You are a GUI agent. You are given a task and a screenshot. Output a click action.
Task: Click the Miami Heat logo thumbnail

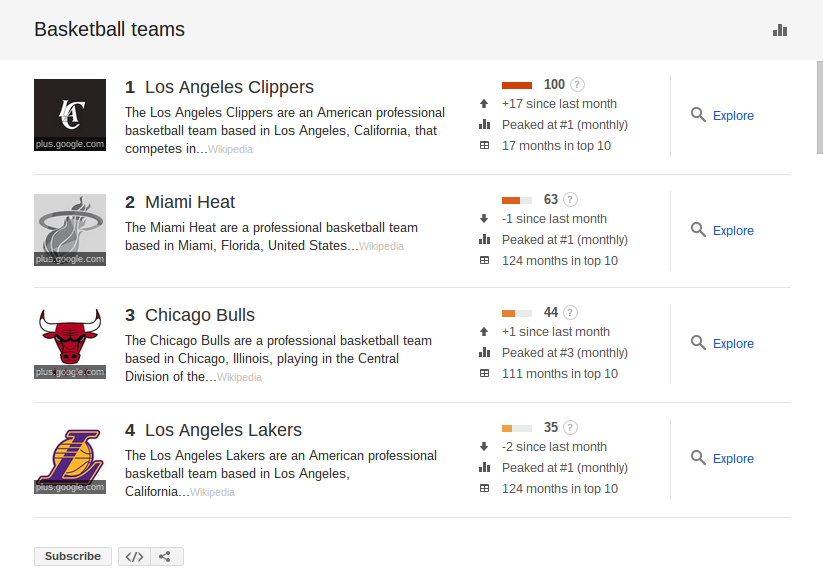(70, 230)
